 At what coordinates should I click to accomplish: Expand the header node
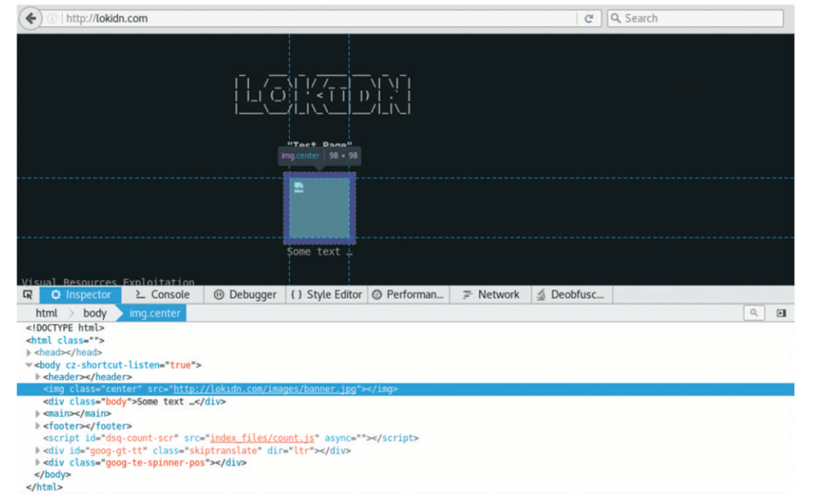click(x=38, y=377)
